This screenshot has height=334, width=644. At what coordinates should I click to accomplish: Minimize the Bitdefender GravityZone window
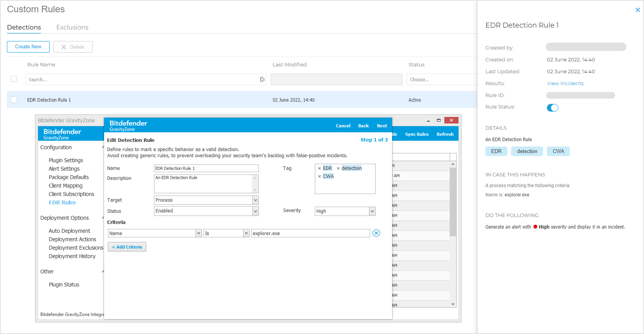pos(428,120)
